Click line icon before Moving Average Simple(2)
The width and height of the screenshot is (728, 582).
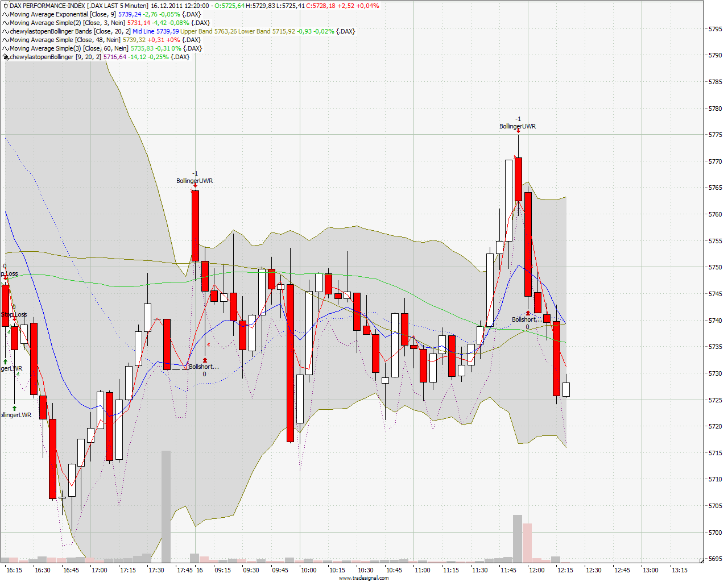click(x=6, y=23)
